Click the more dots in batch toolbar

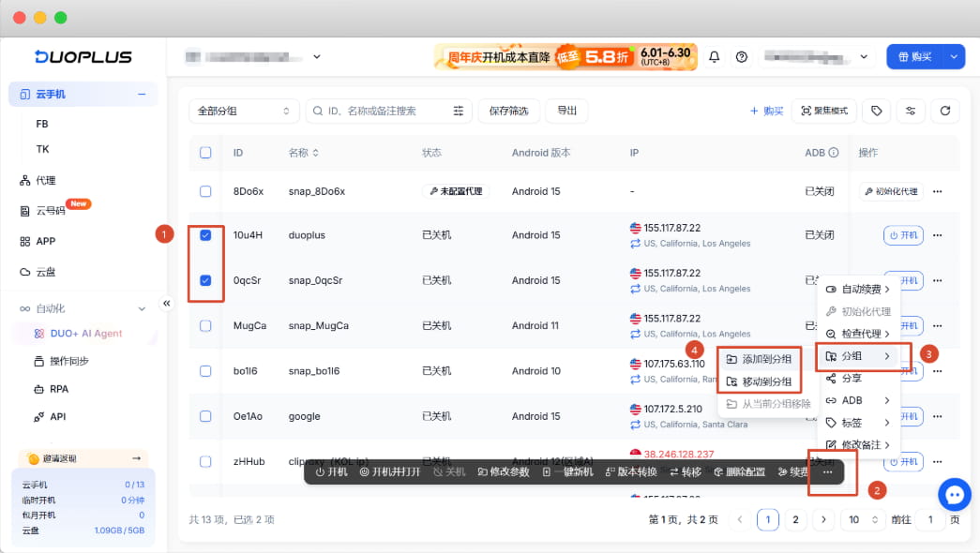[x=827, y=471]
